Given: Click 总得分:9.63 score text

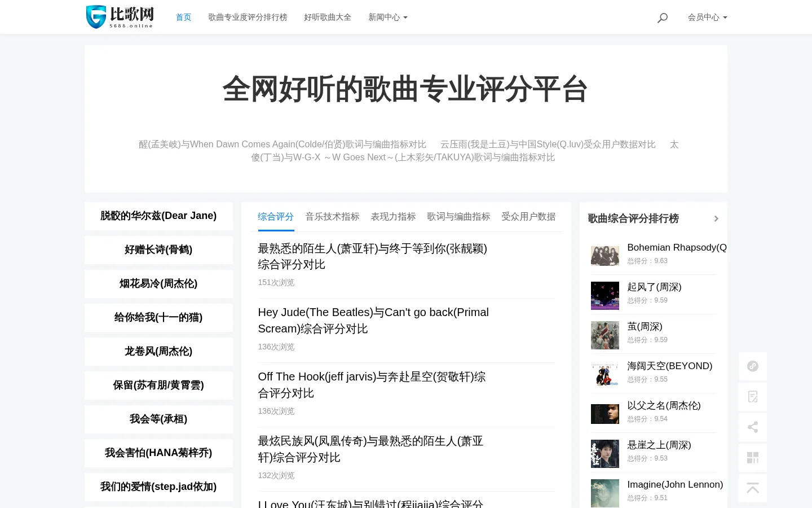Looking at the screenshot, I should (647, 261).
